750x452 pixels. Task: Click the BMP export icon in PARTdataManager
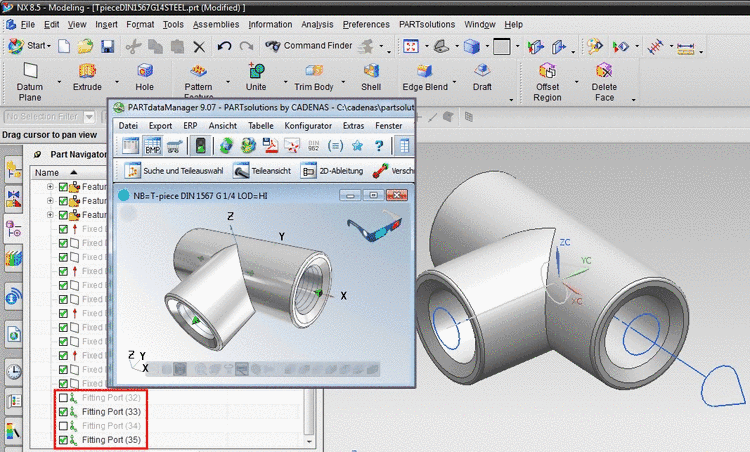[153, 146]
